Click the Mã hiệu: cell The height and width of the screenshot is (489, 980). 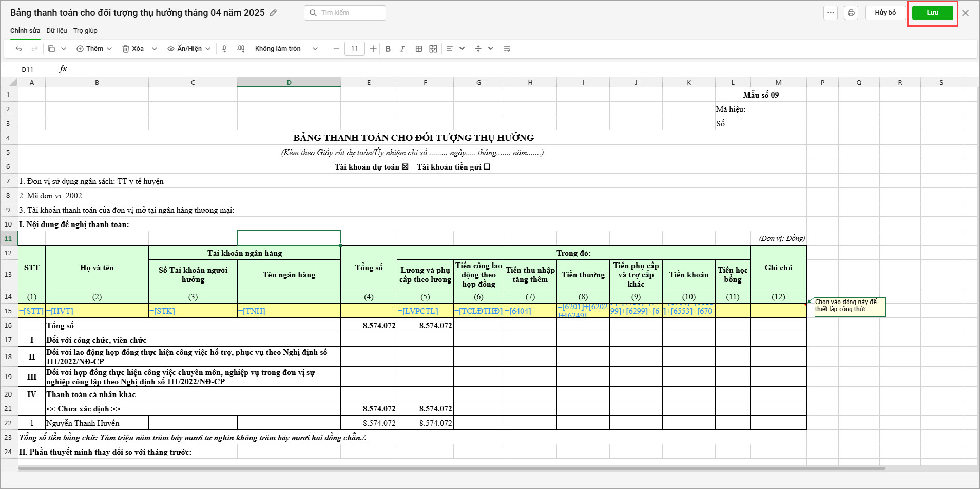pyautogui.click(x=761, y=109)
